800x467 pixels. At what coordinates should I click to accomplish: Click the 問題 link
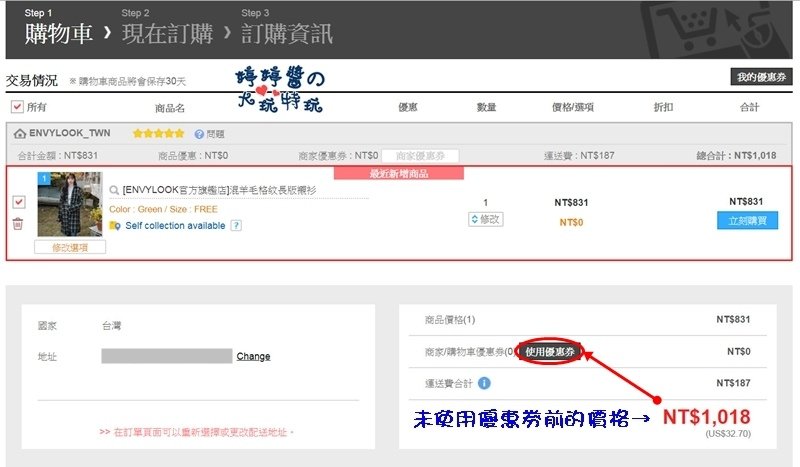tap(215, 134)
